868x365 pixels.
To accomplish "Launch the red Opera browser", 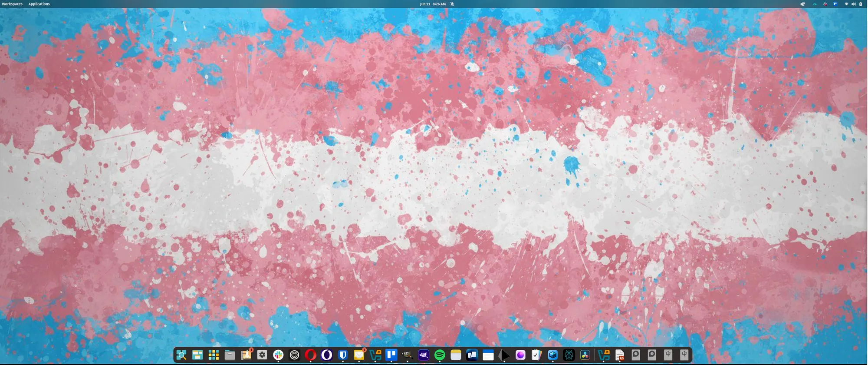I will pos(310,355).
